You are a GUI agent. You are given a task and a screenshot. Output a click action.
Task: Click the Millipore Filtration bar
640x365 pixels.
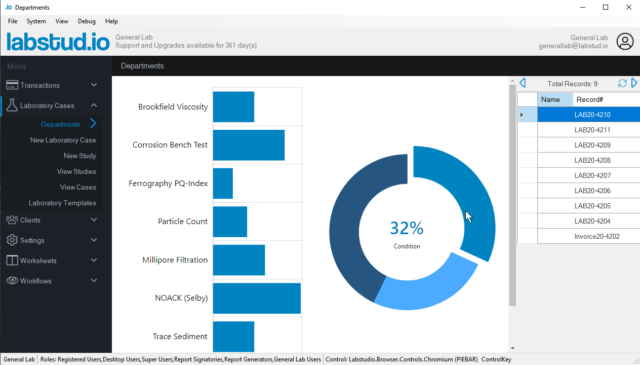pyautogui.click(x=239, y=260)
